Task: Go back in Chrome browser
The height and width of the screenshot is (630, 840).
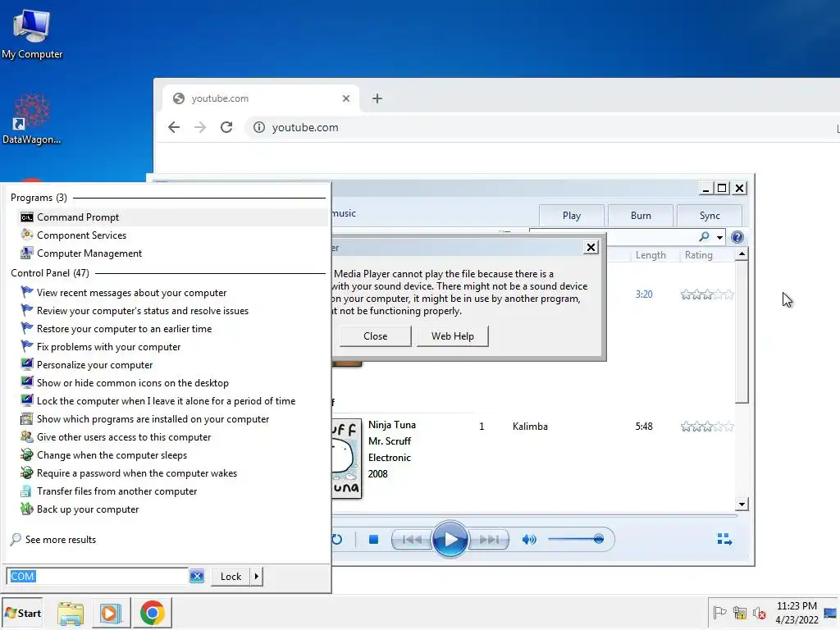Action: (174, 127)
